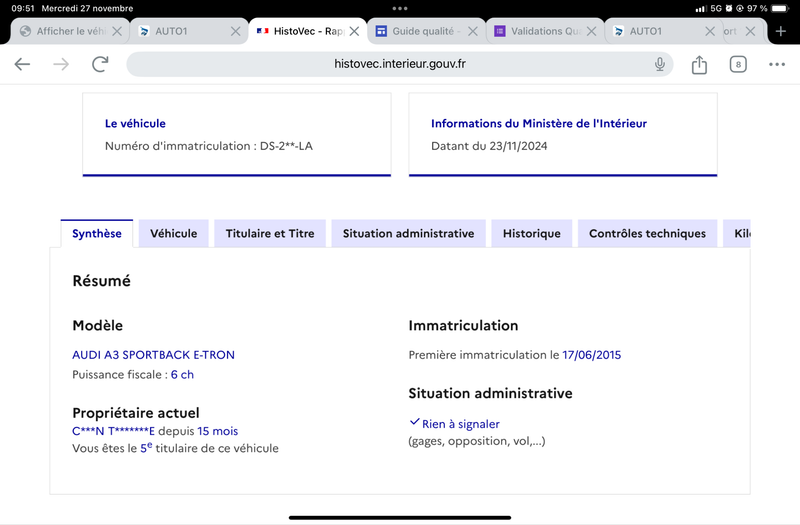Open the Contrôles techniques tab
The width and height of the screenshot is (800, 525).
(647, 234)
